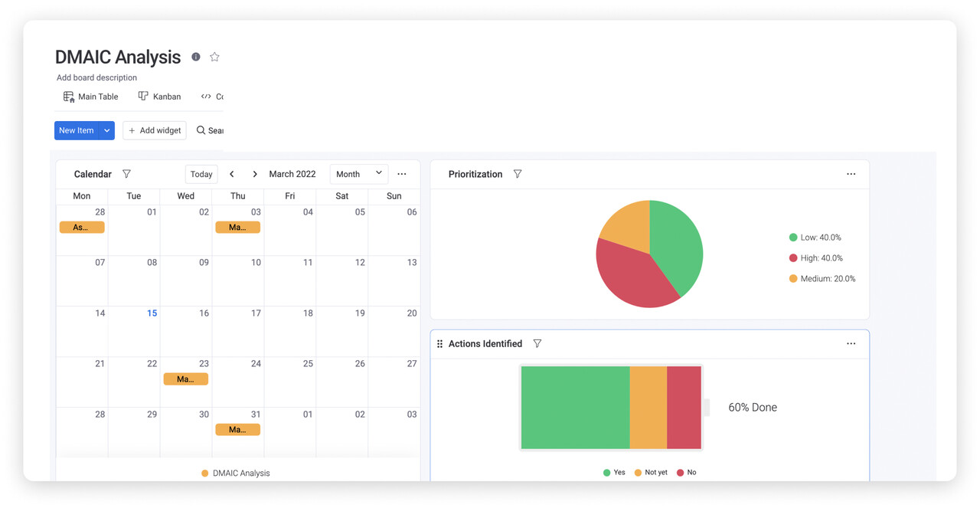Open the Calendar widget three-dot menu
Image resolution: width=980 pixels, height=508 pixels.
pos(402,174)
